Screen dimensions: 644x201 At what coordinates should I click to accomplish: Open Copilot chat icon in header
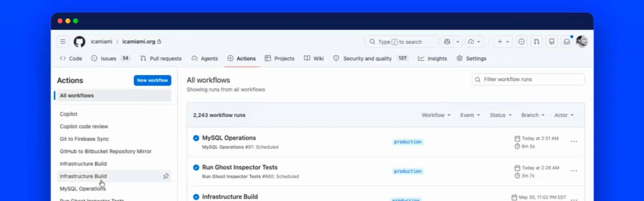(x=447, y=42)
